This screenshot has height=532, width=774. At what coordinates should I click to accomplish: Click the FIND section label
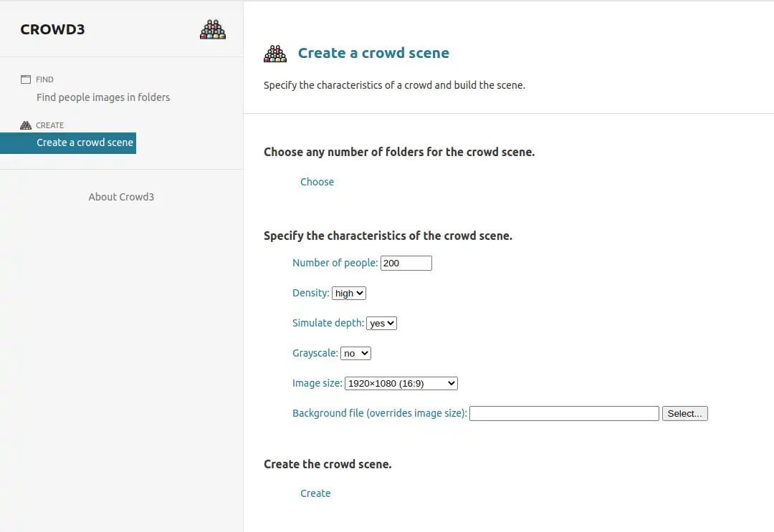click(44, 79)
